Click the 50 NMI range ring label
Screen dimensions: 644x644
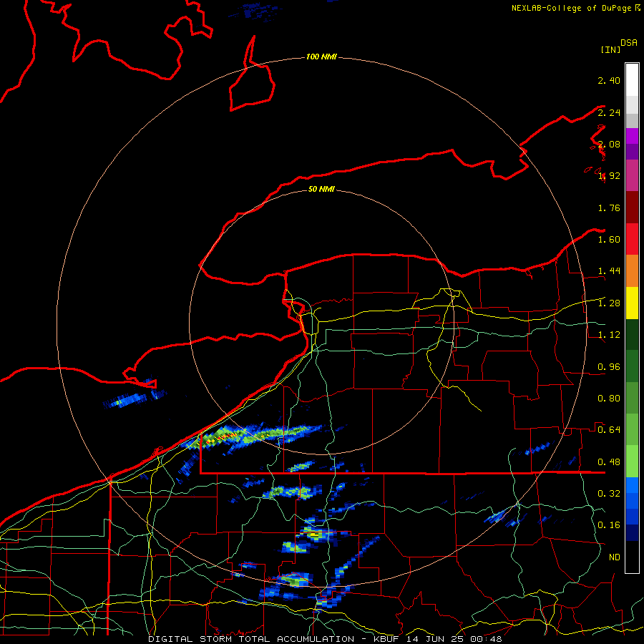pos(321,189)
